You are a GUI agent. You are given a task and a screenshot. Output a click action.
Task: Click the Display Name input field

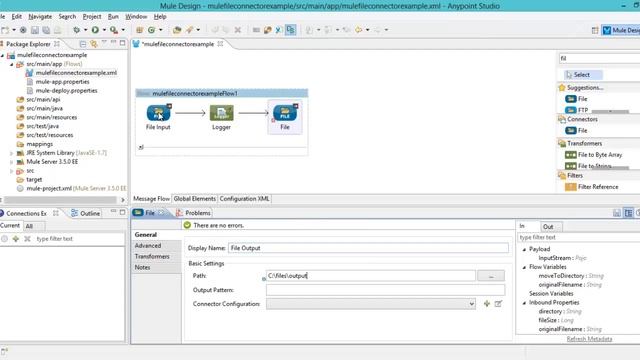pyautogui.click(x=368, y=248)
